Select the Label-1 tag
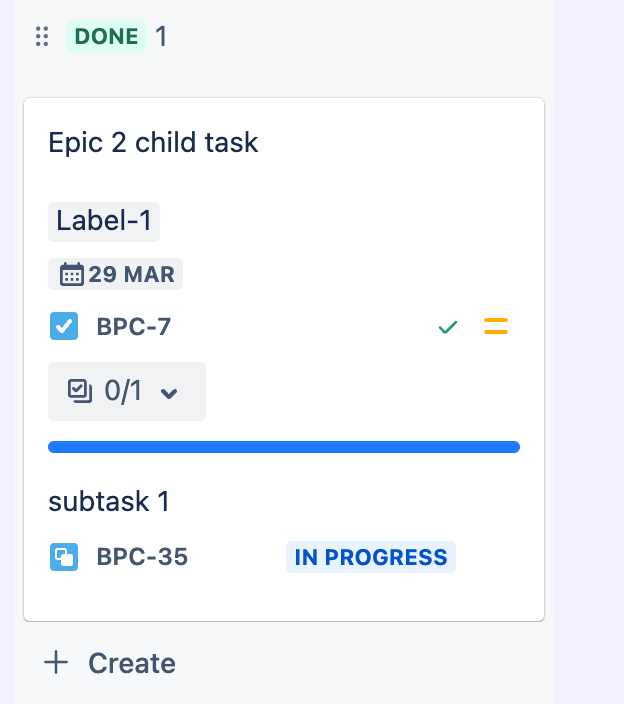Image resolution: width=624 pixels, height=704 pixels. coord(104,222)
